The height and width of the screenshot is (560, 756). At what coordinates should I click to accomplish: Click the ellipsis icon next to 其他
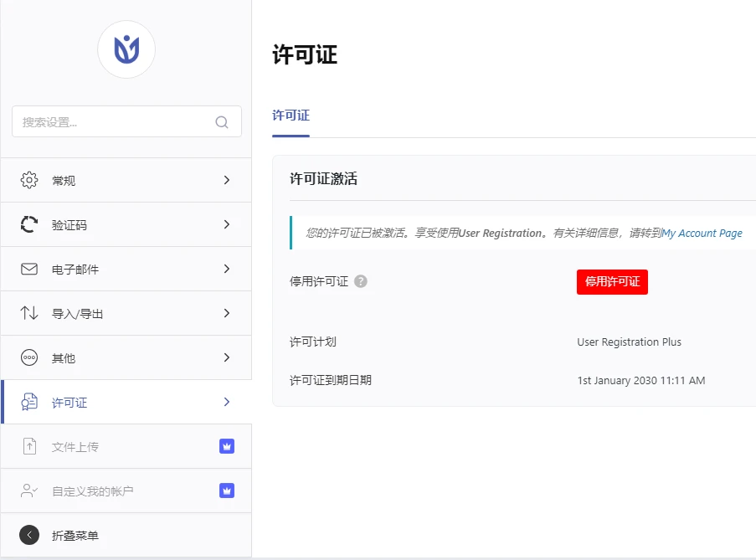28,357
